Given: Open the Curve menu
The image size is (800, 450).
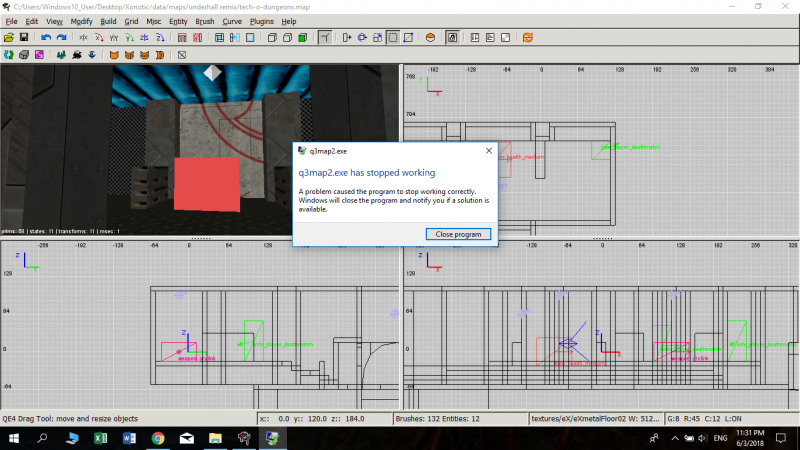Looking at the screenshot, I should (233, 21).
